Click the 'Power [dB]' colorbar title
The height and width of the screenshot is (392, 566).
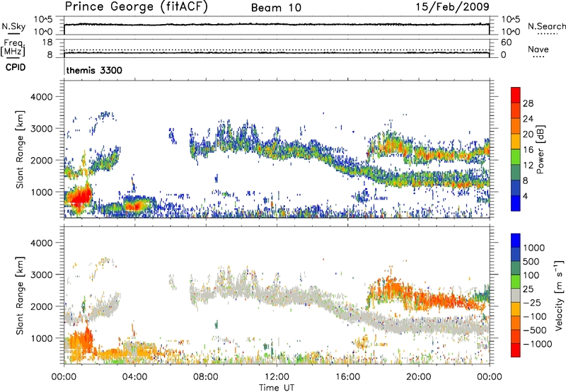click(x=540, y=149)
